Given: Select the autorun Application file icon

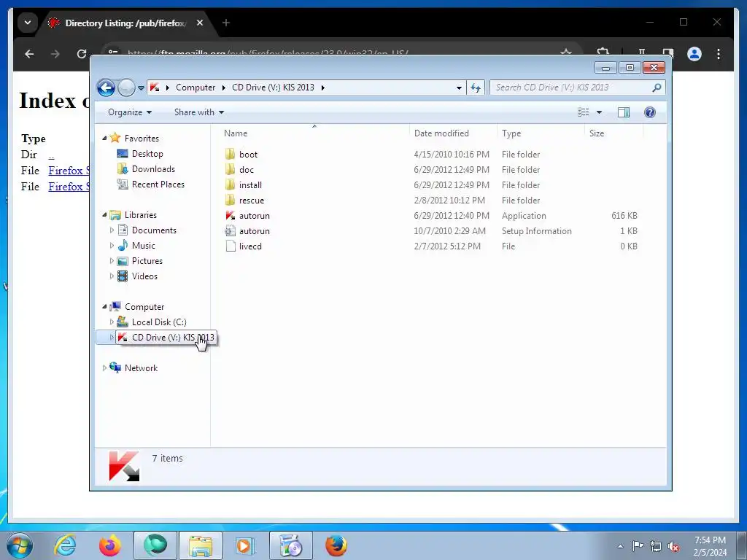Looking at the screenshot, I should pos(230,216).
